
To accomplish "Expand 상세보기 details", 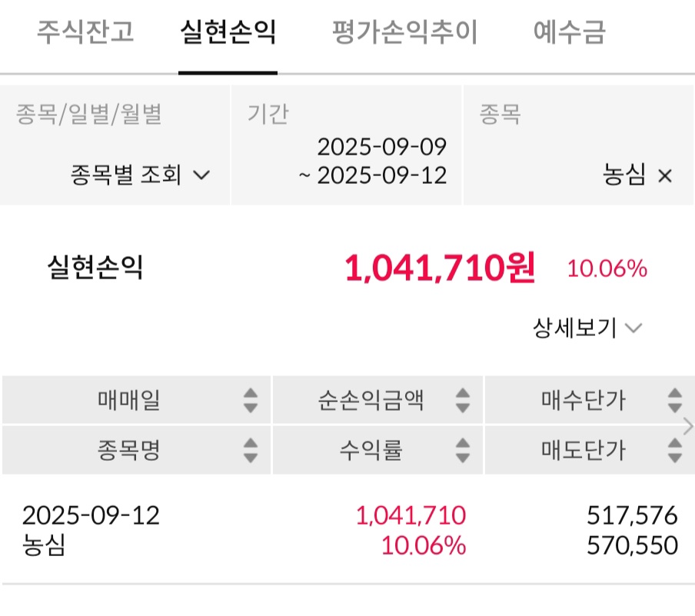I will [587, 328].
